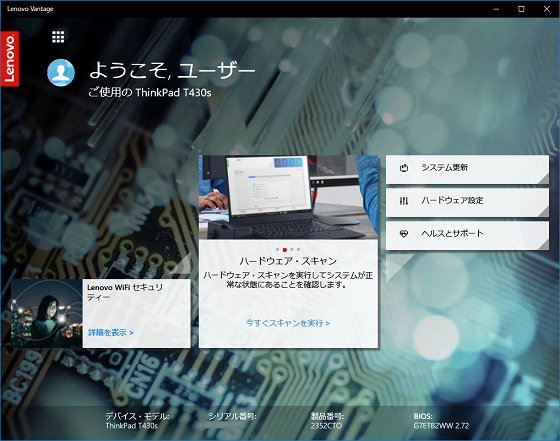The image size is (560, 441).
Task: Click the BIOS version G7ETB2WW 2.72
Action: tap(441, 426)
